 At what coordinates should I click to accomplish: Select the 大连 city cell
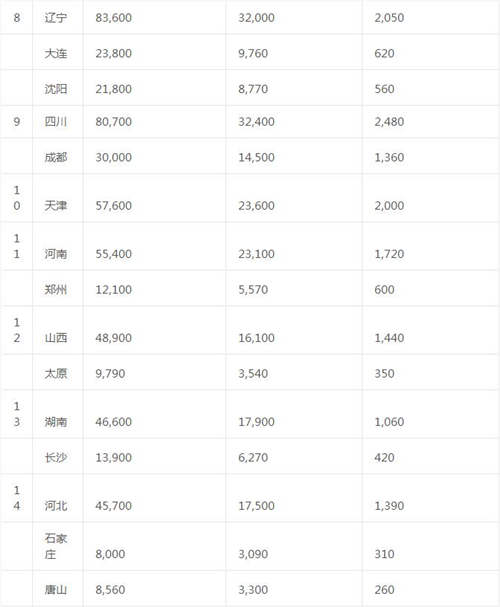coord(56,53)
